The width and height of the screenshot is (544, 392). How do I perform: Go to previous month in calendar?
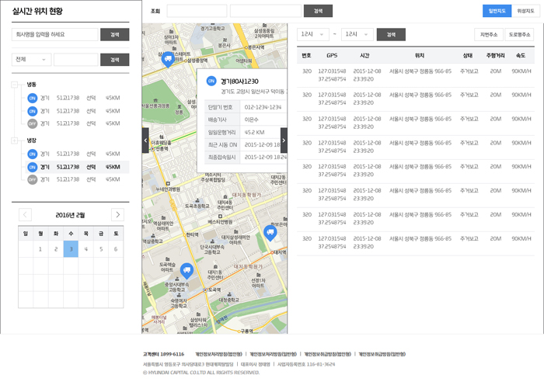pyautogui.click(x=25, y=215)
